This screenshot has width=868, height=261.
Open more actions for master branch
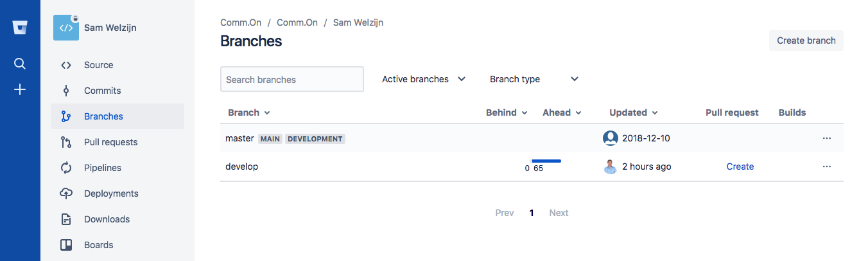827,138
